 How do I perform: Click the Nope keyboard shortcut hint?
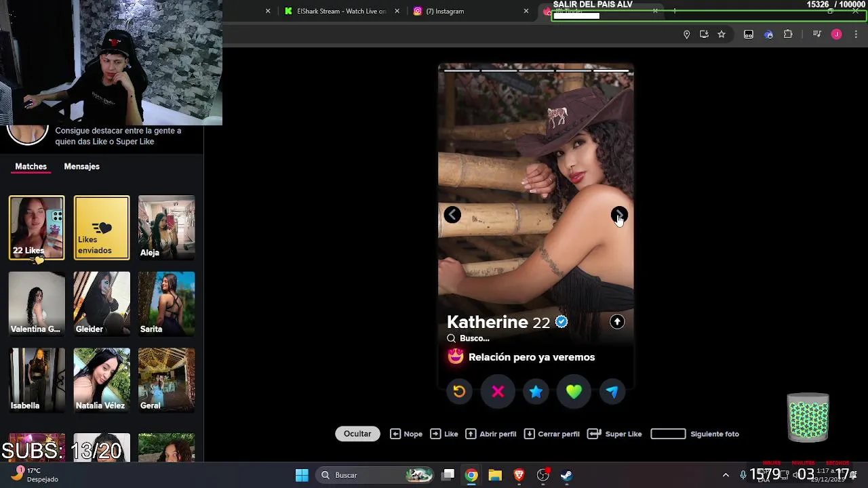(x=406, y=434)
